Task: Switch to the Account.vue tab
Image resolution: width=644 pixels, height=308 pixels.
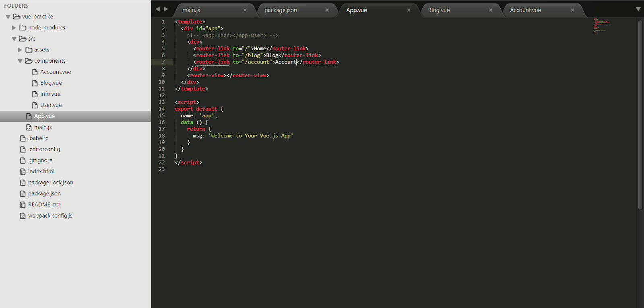Action: 543,10
